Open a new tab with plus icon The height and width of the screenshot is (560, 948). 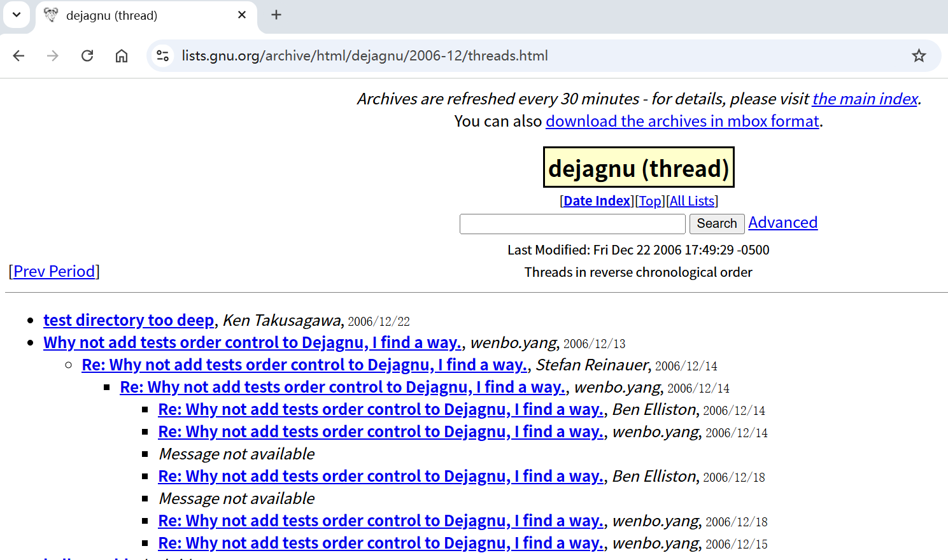[x=276, y=15]
